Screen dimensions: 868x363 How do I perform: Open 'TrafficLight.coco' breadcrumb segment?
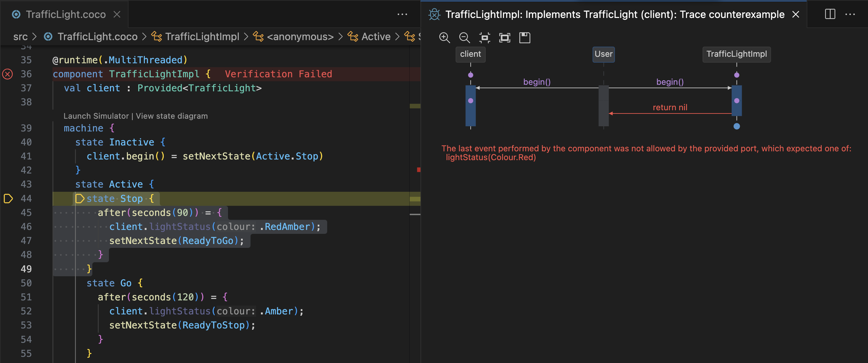98,37
